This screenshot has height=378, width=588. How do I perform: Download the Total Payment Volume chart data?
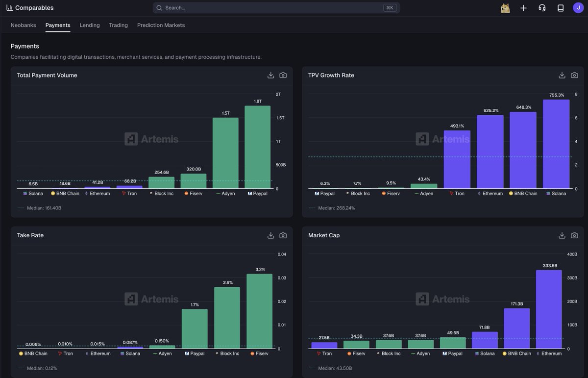(270, 75)
